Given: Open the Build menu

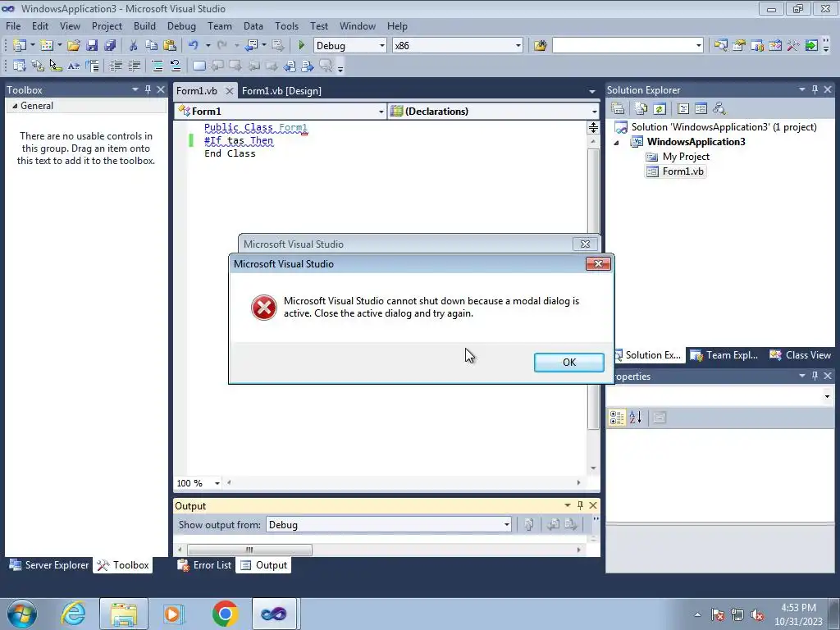Looking at the screenshot, I should coord(144,25).
